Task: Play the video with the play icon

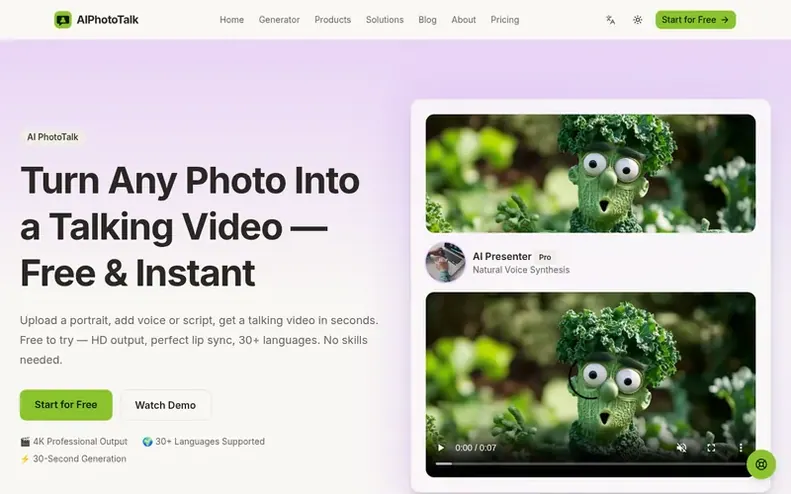Action: click(441, 448)
